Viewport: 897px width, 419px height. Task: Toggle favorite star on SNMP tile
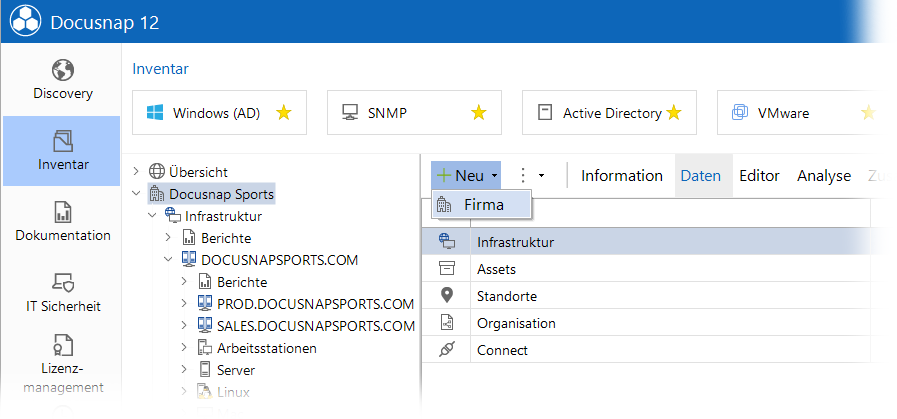[479, 113]
